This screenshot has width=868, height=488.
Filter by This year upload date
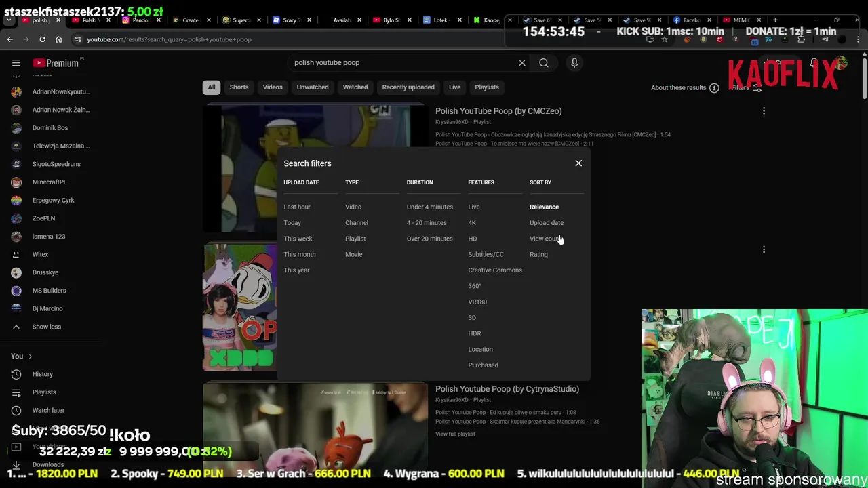tap(296, 270)
